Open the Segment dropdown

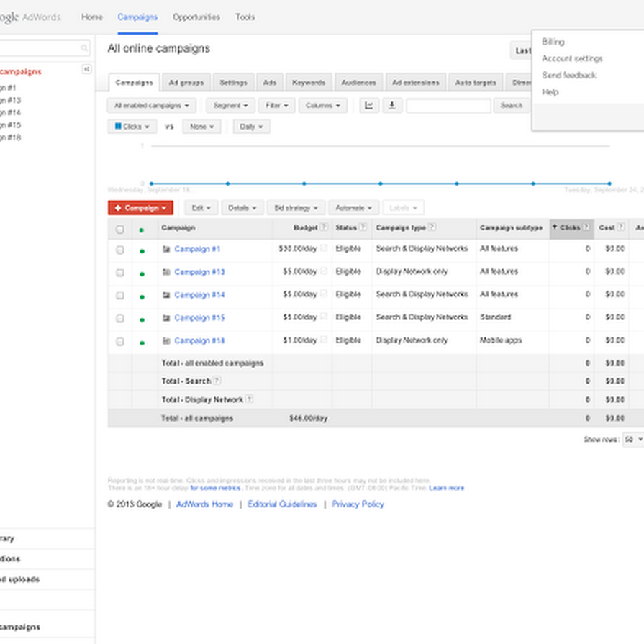coord(230,106)
